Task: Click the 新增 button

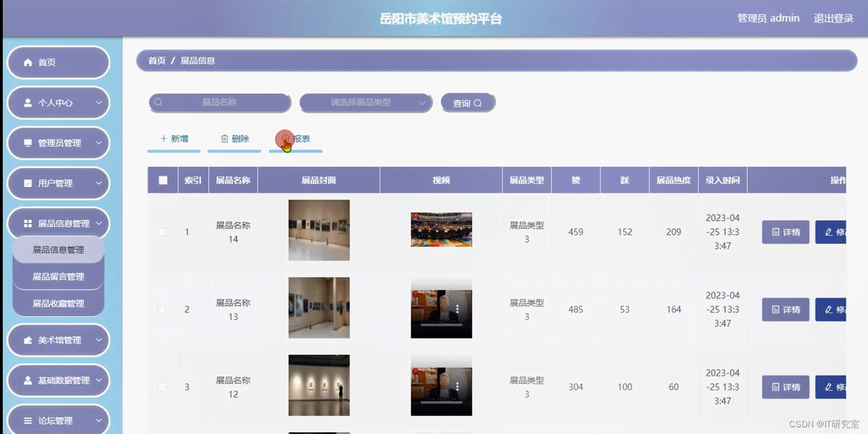Action: click(x=174, y=139)
